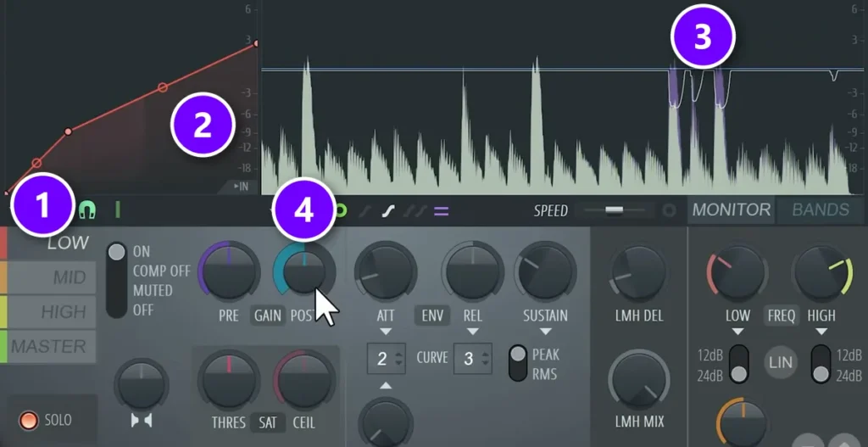This screenshot has height=447, width=868.
Task: Click the SPEED slider handle
Action: click(x=615, y=210)
